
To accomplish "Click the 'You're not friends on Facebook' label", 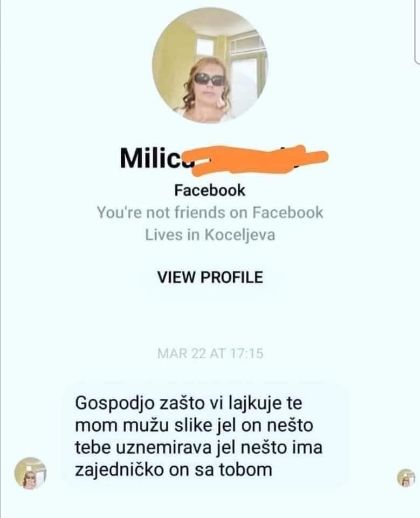I will (x=210, y=213).
